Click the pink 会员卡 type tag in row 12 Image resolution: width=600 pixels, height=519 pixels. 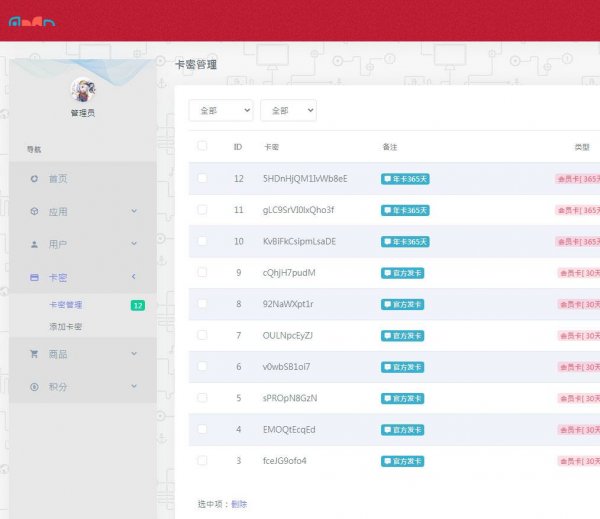tap(578, 179)
